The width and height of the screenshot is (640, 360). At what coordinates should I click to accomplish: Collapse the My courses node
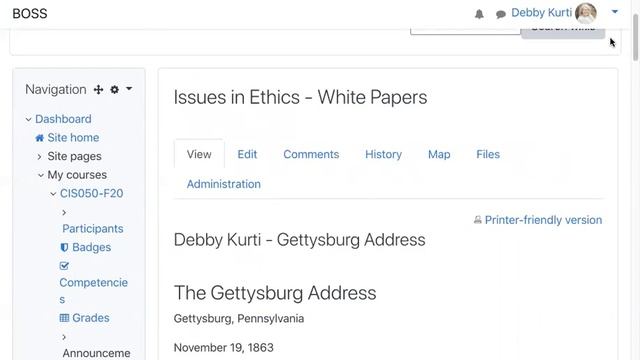coord(41,175)
